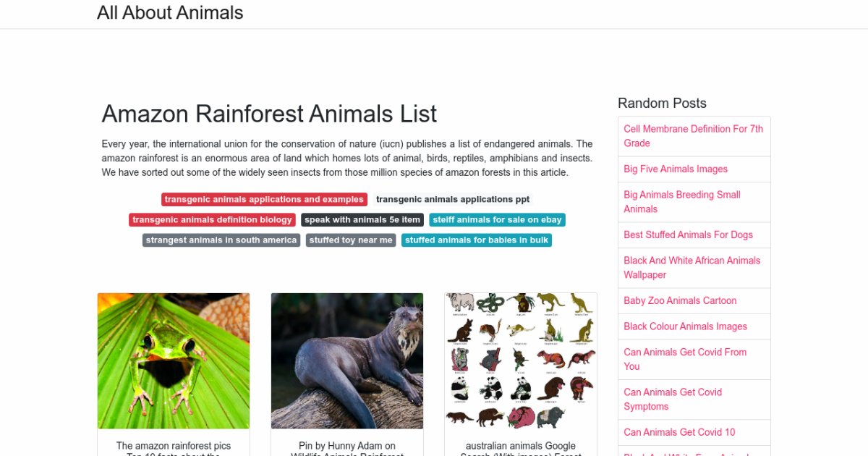Select 'Best Stuffed Animals For Dogs' link
868x456 pixels.
coord(688,235)
